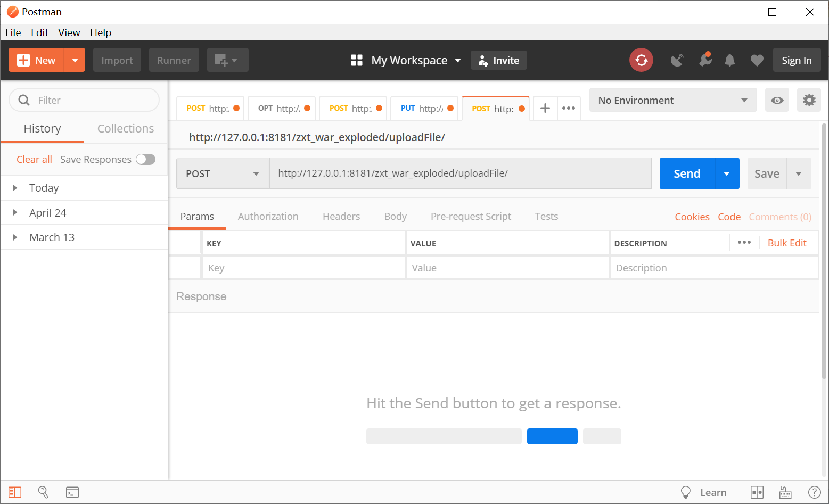
Task: Switch to two-pane layout icon
Action: [757, 492]
